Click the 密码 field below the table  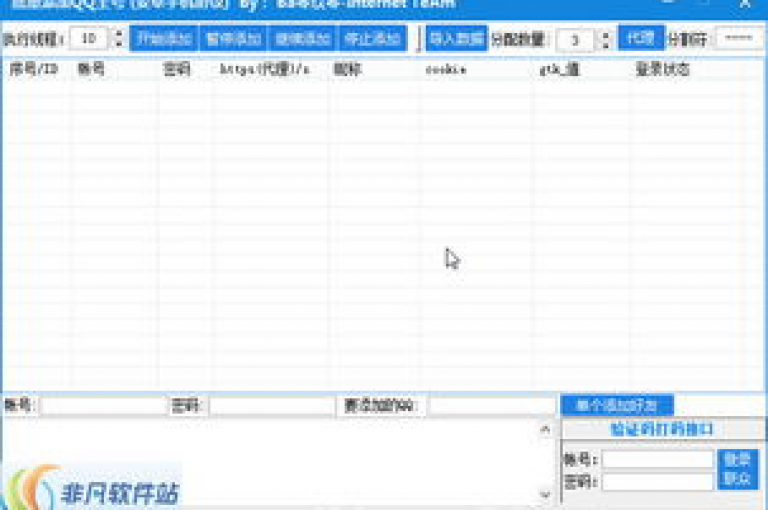point(272,406)
